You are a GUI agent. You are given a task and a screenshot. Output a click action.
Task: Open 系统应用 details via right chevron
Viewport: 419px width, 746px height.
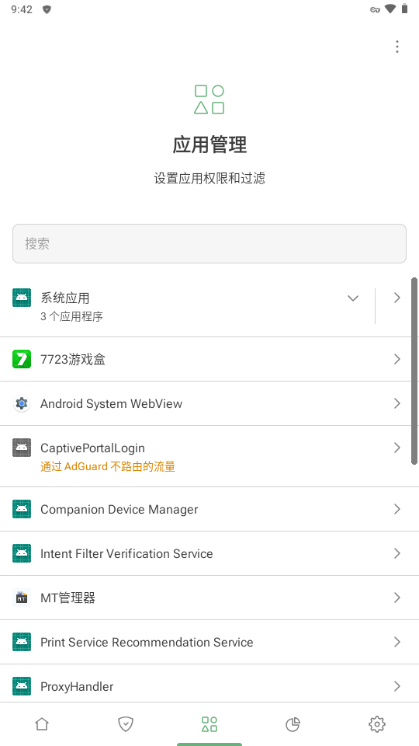point(397,298)
